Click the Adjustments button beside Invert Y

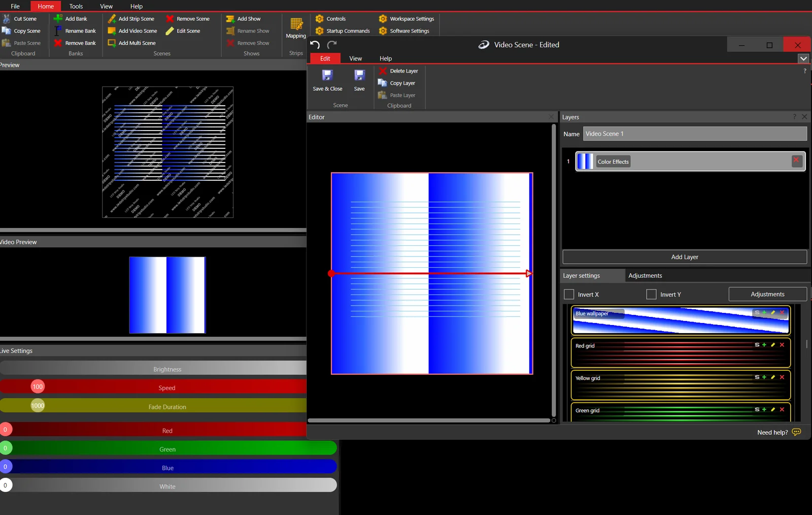(x=767, y=294)
